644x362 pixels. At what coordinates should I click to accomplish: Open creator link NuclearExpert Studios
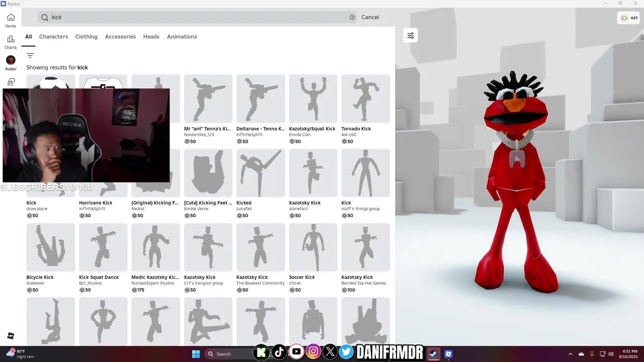point(153,283)
